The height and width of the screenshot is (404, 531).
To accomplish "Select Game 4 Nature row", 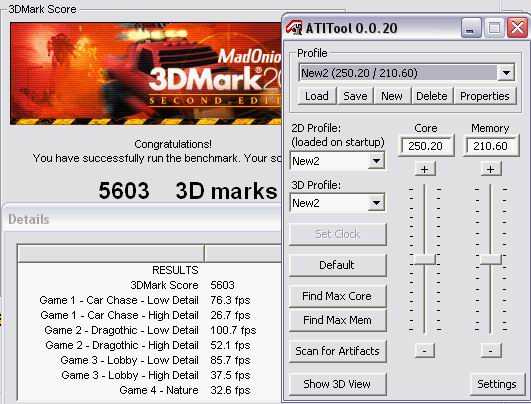I will point(149,390).
